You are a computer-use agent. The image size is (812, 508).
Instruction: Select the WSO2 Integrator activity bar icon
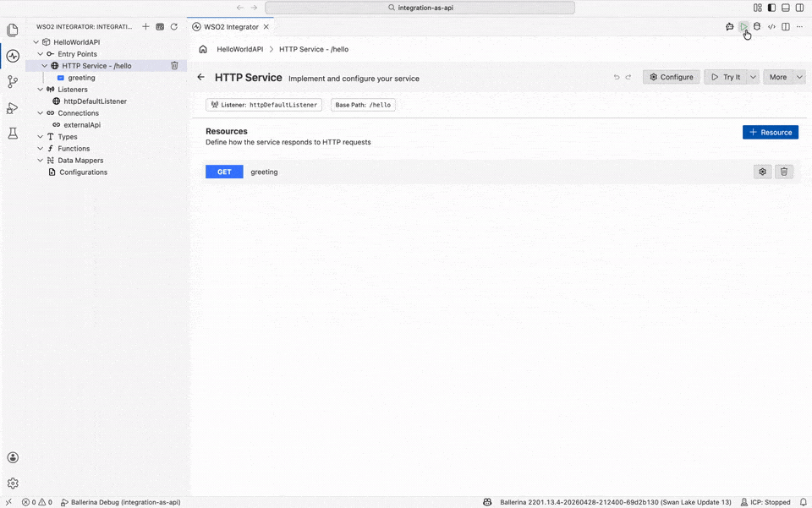pyautogui.click(x=13, y=55)
